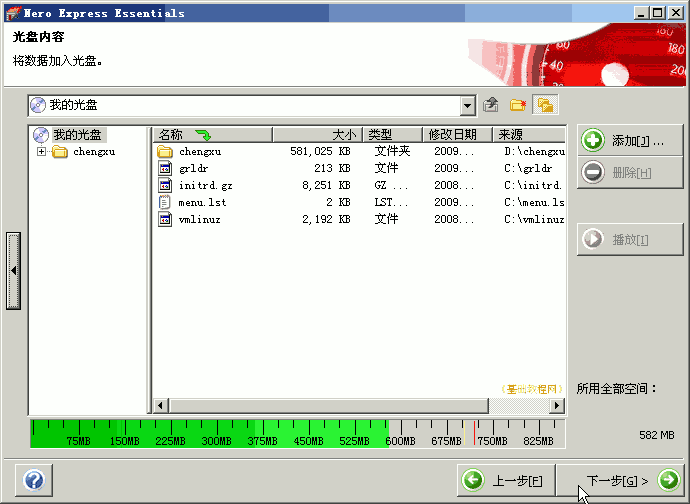Image resolution: width=690 pixels, height=504 pixels.
Task: Select the menu.lst file entry
Action: 202,202
